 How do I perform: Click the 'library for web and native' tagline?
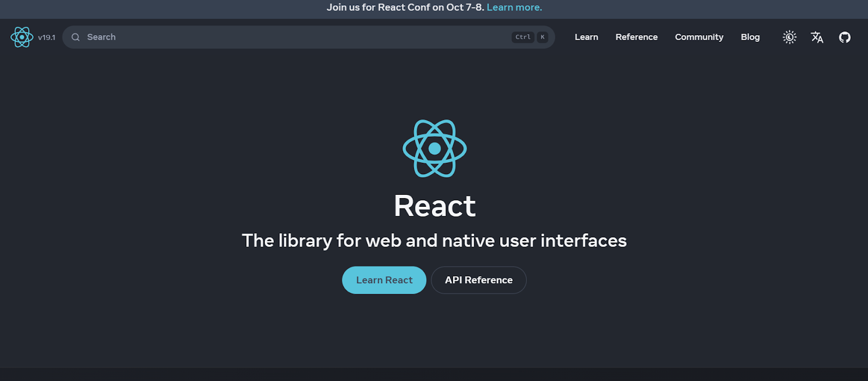pos(434,240)
